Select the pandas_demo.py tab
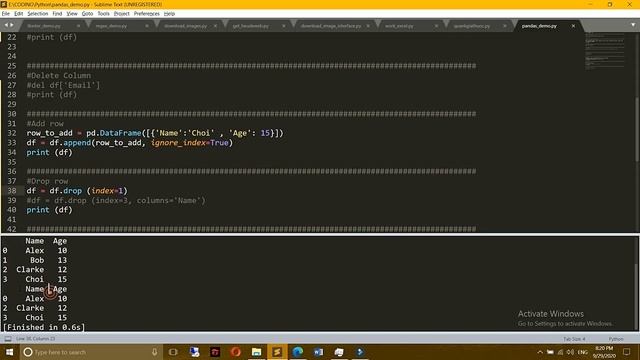Screen dimensions: 640x360 tap(539, 26)
